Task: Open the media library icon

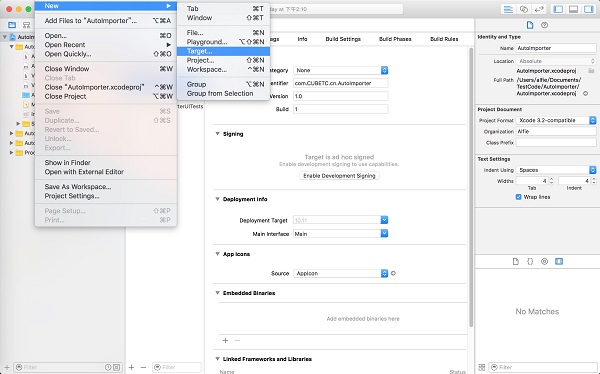Action: coord(559,261)
